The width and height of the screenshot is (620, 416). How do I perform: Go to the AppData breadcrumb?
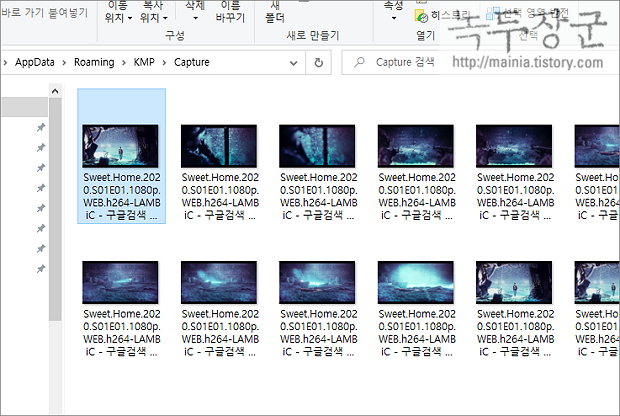[35, 62]
